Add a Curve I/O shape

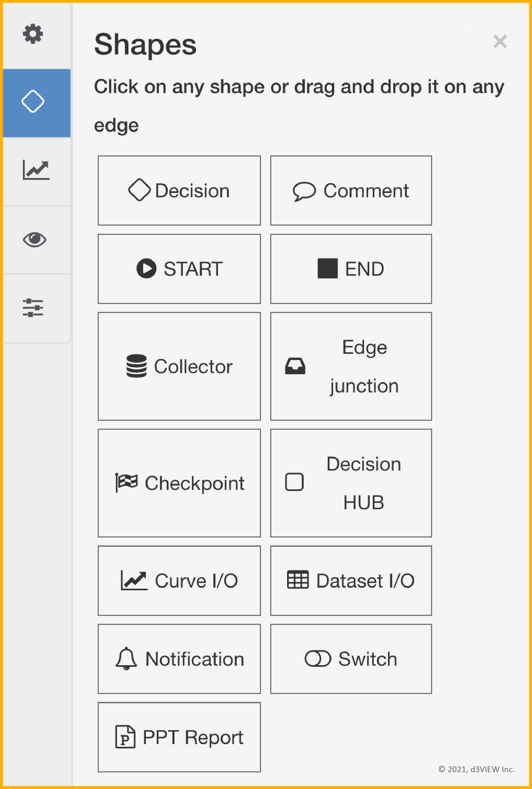tap(179, 580)
